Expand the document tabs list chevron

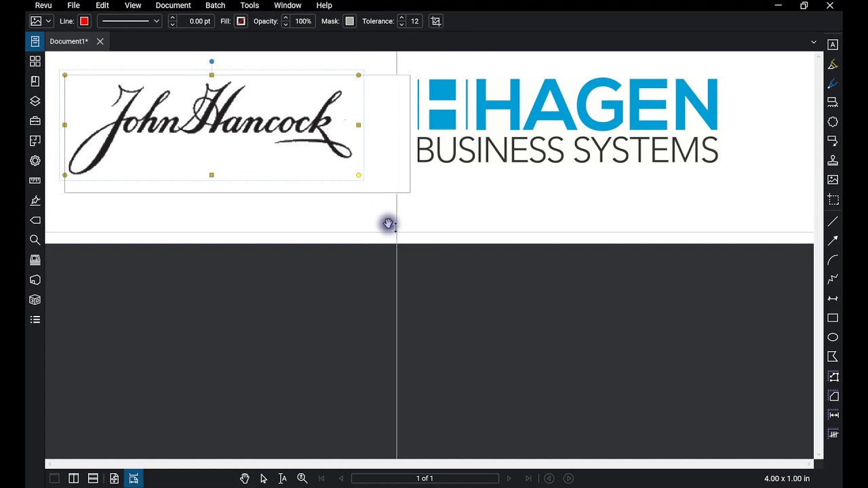click(x=814, y=42)
